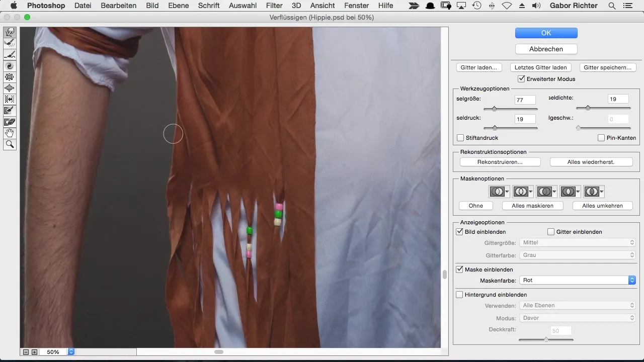Enable Stiftandruck checkbox
The height and width of the screenshot is (362, 644).
click(460, 138)
